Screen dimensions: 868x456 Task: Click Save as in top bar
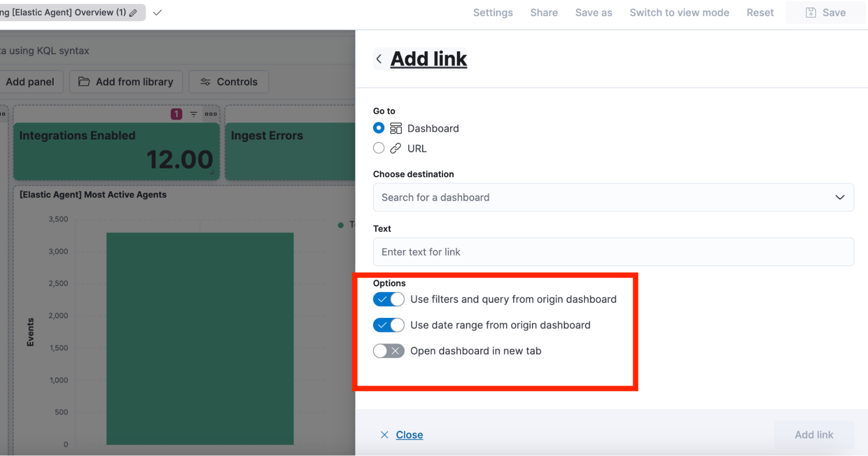coord(594,13)
